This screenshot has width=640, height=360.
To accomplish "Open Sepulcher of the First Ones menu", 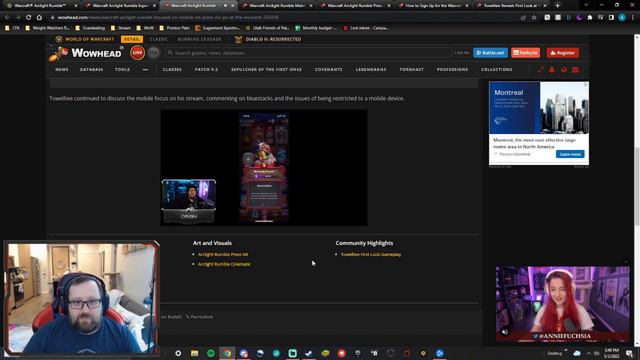I will [267, 69].
